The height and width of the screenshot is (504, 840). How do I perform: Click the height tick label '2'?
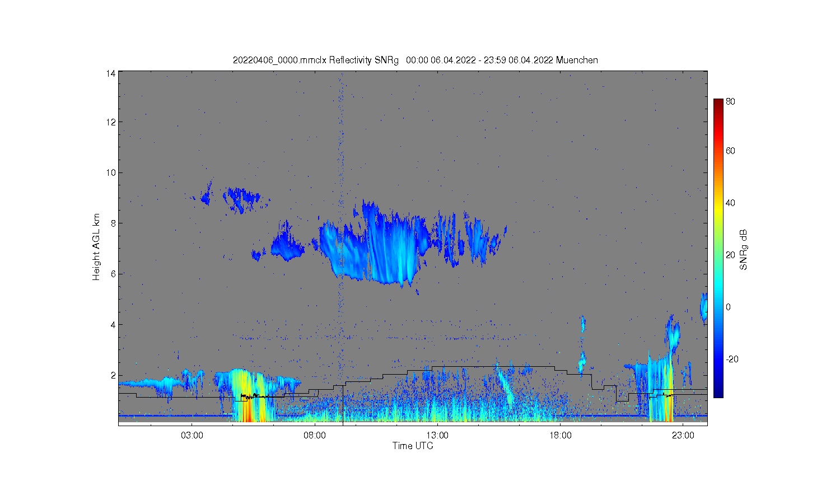click(x=113, y=375)
